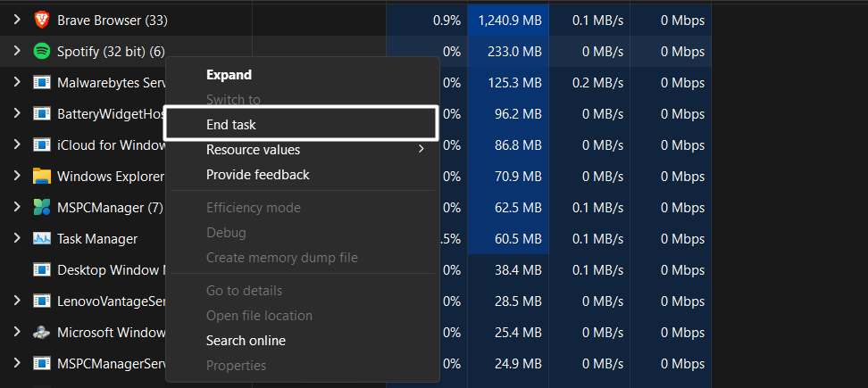The image size is (868, 388).
Task: Click the Microsoft Windows process icon
Action: click(x=41, y=332)
